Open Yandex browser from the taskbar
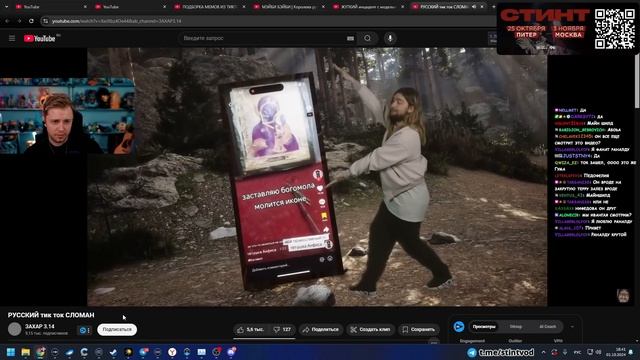Viewport: 640px width, 360px height. 172,352
